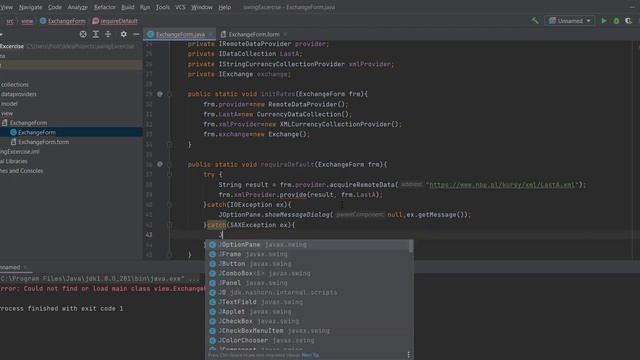
Task: Select collections package in project tree
Action: (x=15, y=84)
